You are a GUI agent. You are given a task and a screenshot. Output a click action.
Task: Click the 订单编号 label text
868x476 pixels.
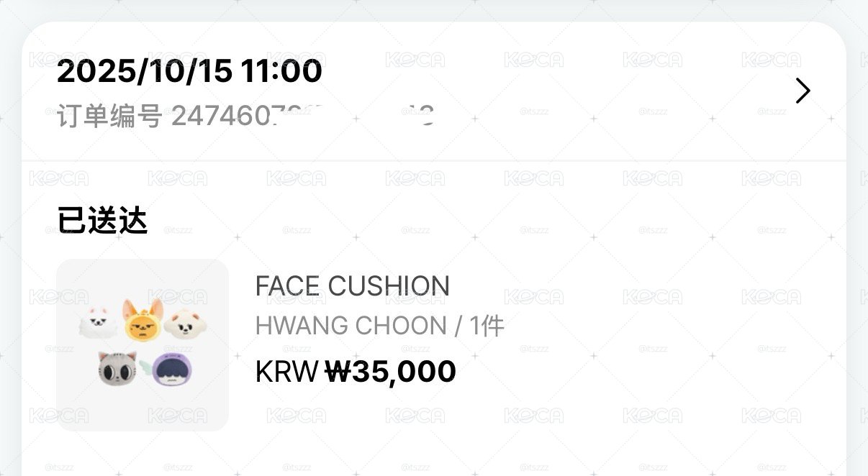point(109,116)
